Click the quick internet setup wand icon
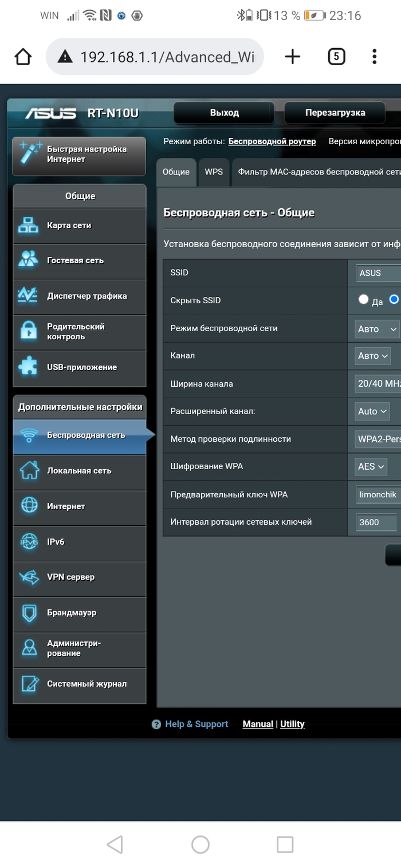Screen dimensions: 401x868 point(30,154)
